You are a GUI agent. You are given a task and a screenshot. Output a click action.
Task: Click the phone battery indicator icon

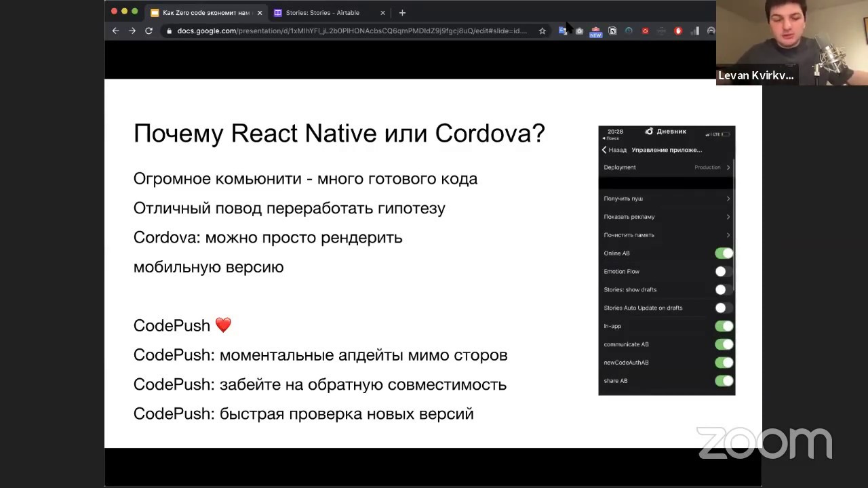pos(725,134)
